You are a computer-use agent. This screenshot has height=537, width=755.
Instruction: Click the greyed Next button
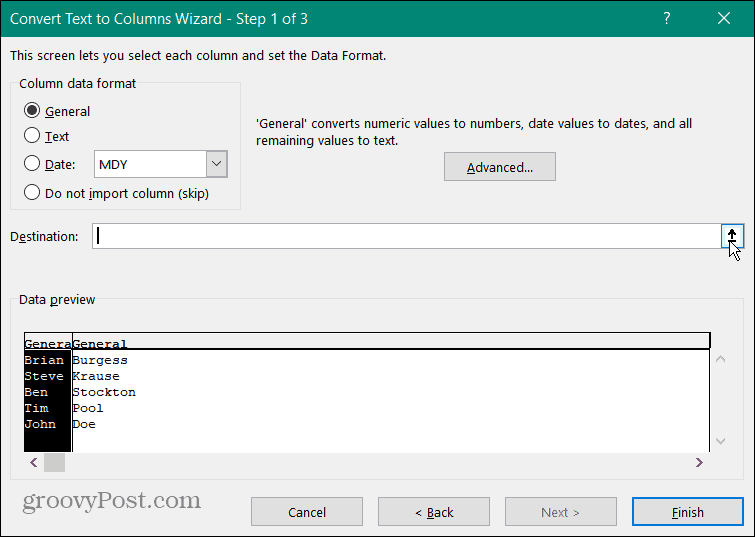[x=560, y=511]
